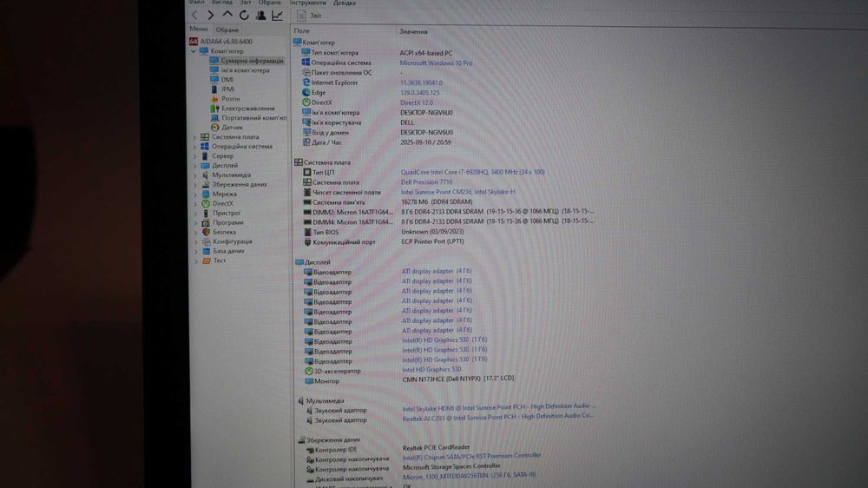
Task: Expand the Мультимедіа tree node
Action: point(194,175)
